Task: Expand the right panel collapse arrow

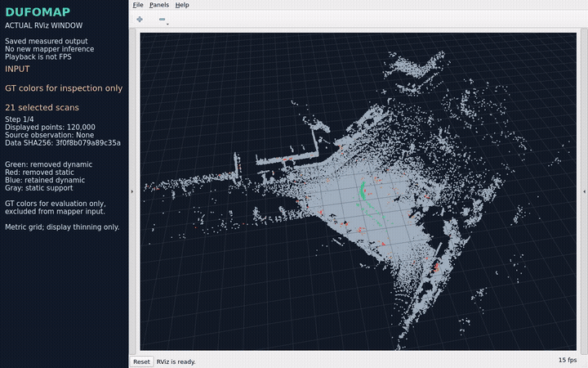Action: tap(584, 191)
